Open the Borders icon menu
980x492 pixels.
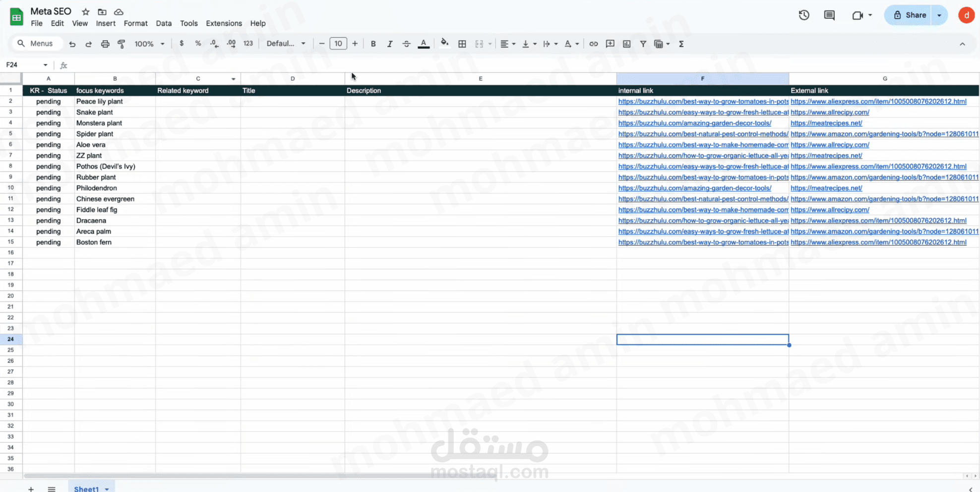(x=462, y=44)
